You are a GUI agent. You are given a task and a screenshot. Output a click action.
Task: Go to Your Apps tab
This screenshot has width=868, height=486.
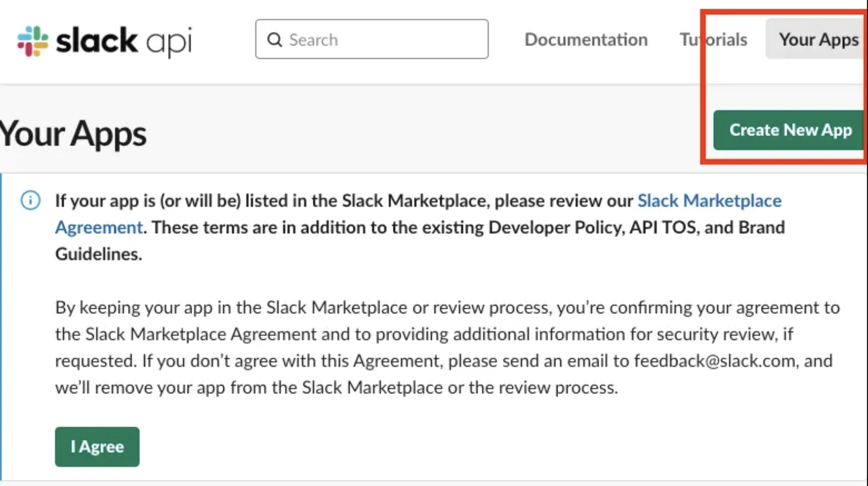(816, 39)
